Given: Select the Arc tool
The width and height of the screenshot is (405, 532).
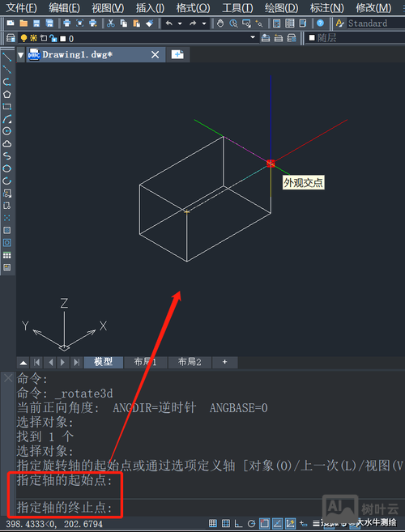Looking at the screenshot, I should tap(6, 119).
